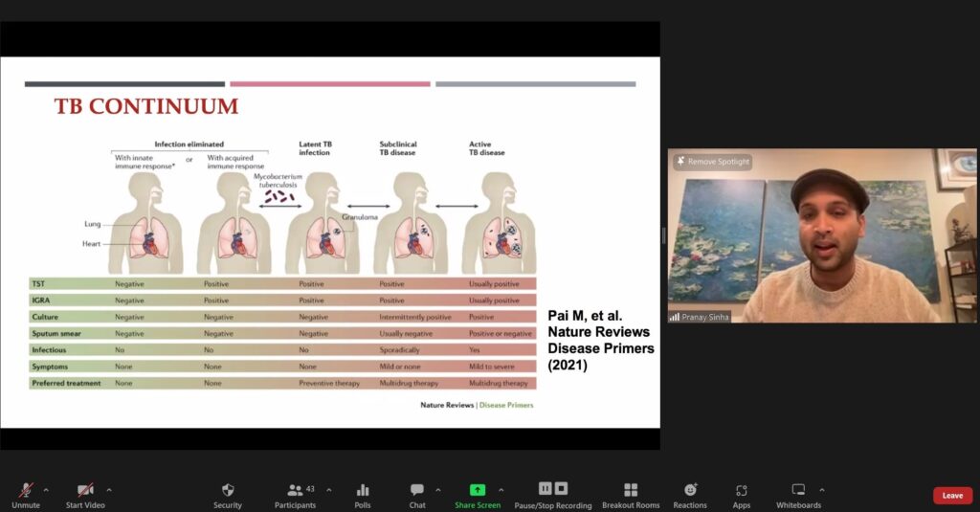
Task: Open the Reactions menu
Action: pos(690,490)
